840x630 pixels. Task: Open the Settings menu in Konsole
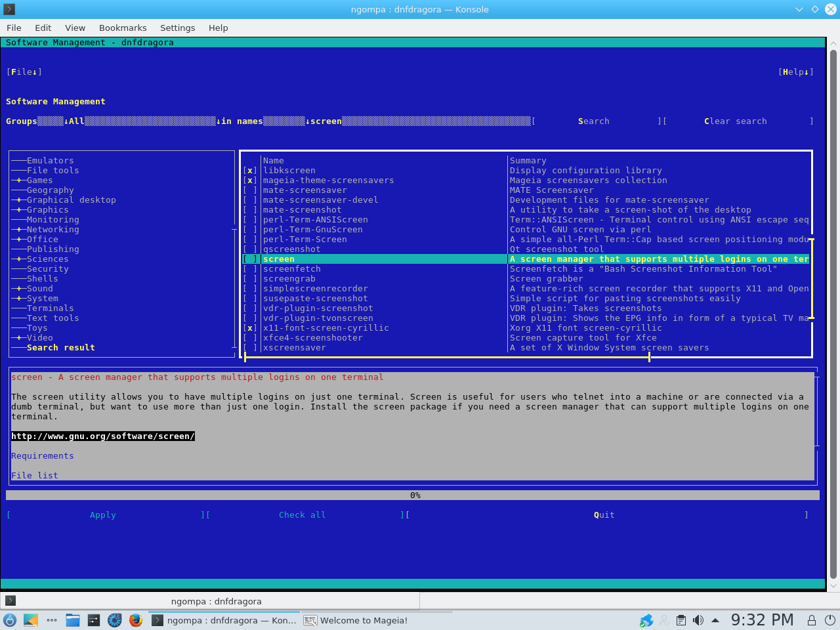coord(177,28)
